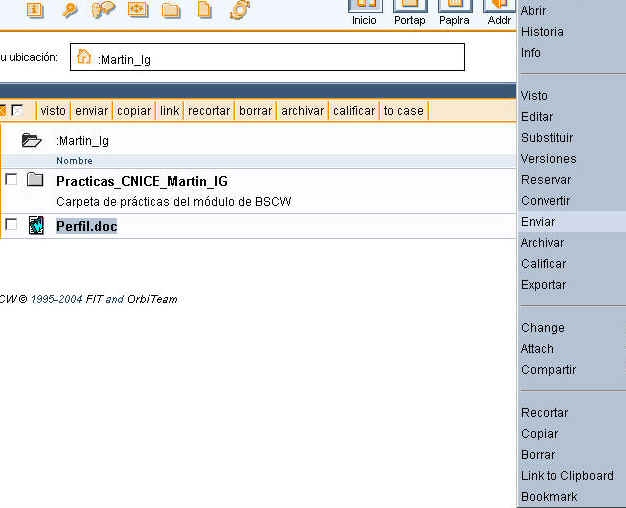Open the Practicas_CNICE_Martin_IG folder link
Viewport: 626px width, 508px height.
[141, 181]
